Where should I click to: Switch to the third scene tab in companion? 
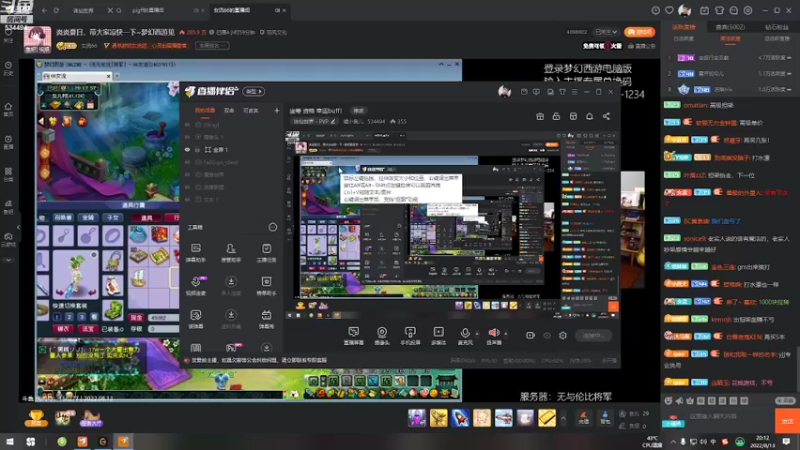pos(251,110)
